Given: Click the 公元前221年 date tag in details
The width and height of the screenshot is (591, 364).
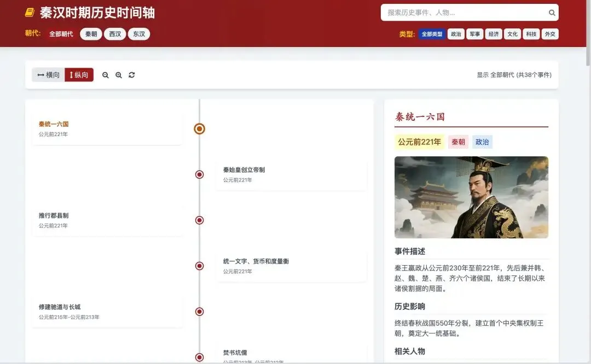Looking at the screenshot, I should [x=420, y=142].
